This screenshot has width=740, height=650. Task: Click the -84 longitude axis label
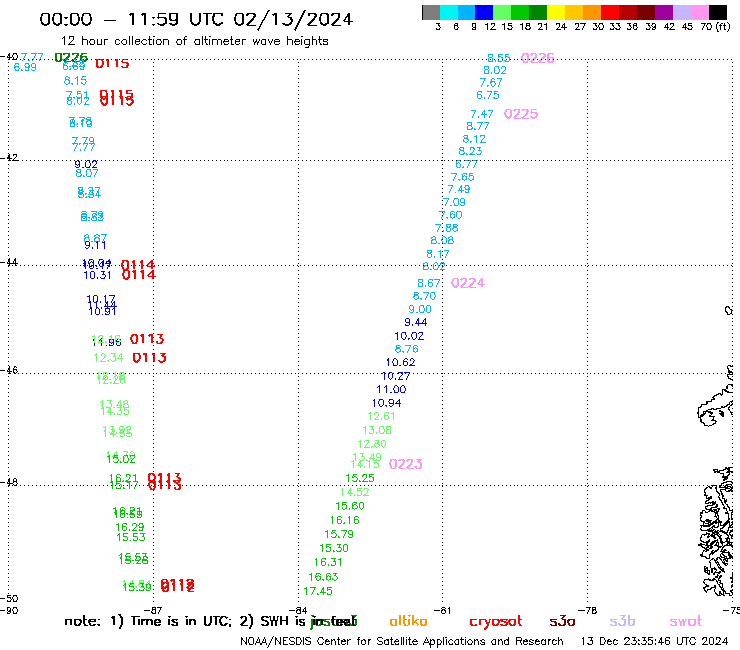[298, 610]
